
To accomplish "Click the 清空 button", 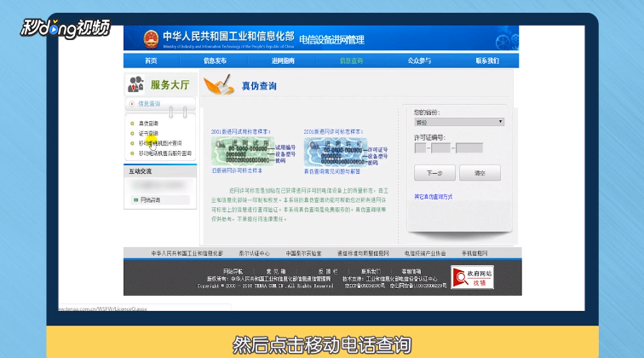I will click(x=480, y=173).
